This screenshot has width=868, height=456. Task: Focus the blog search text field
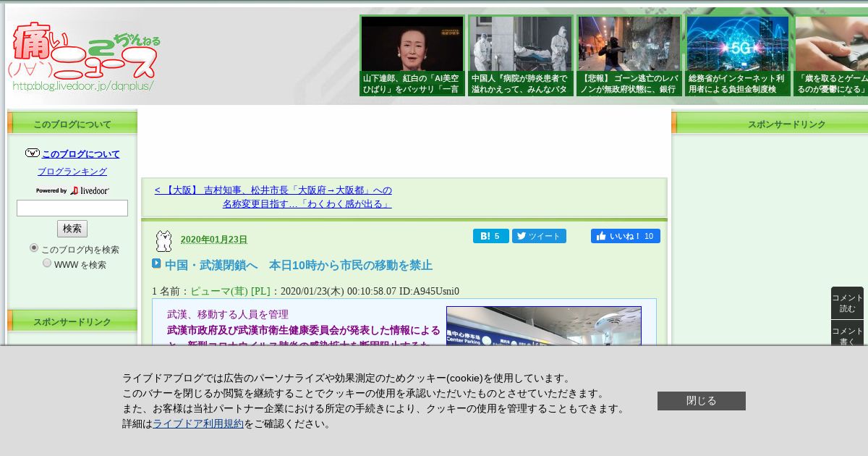pyautogui.click(x=72, y=208)
